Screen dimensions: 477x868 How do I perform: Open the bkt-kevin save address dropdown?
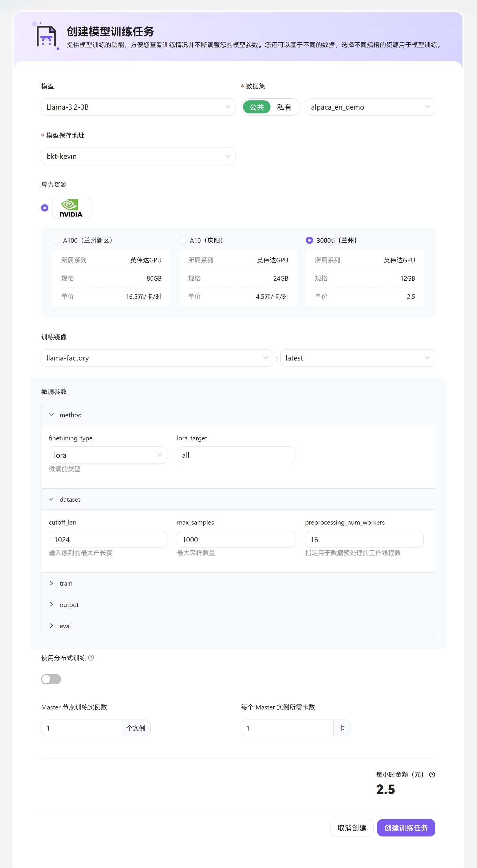coord(138,156)
